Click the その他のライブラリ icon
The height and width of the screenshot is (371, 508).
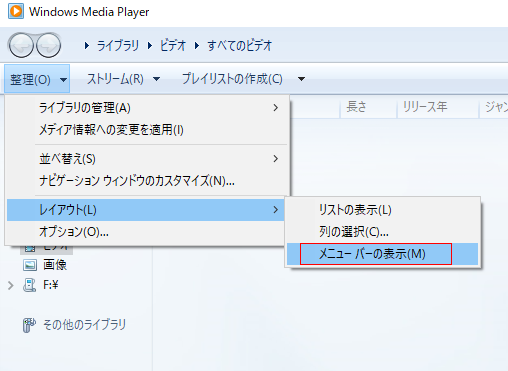tap(29, 325)
